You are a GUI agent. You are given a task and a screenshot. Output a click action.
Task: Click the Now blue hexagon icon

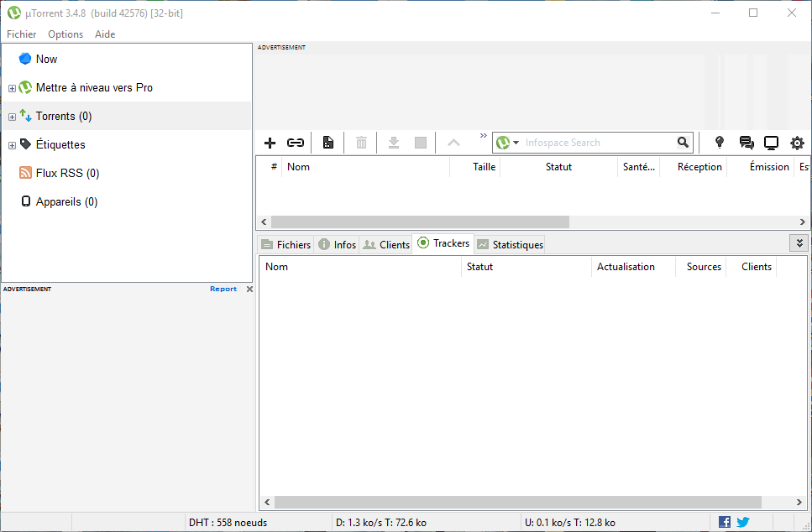(25, 59)
